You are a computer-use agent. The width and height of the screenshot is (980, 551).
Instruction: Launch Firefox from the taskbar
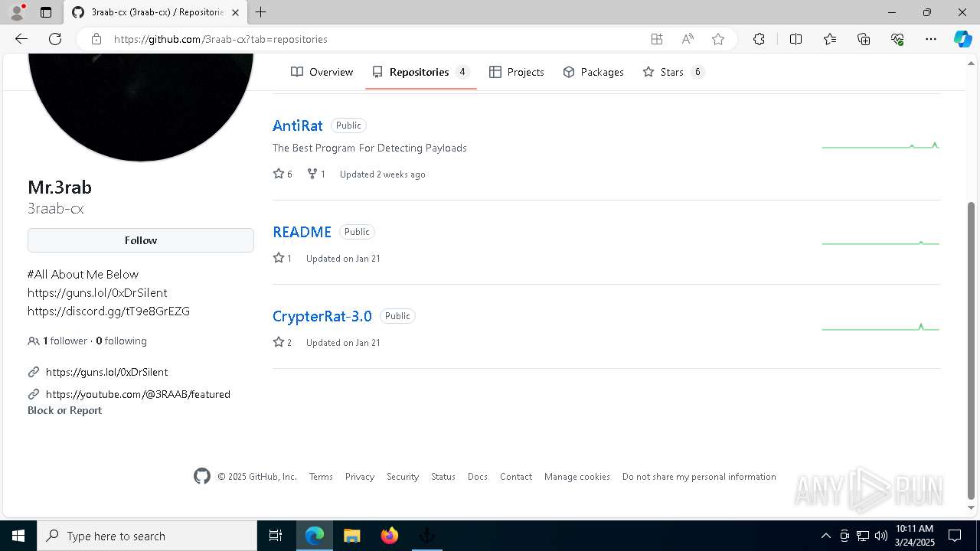click(x=390, y=536)
